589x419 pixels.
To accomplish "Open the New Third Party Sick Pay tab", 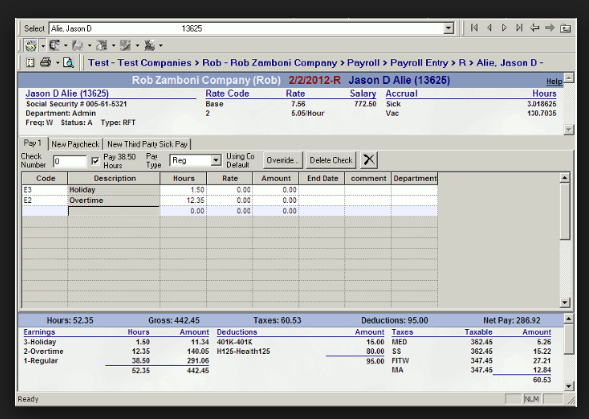I will click(x=147, y=144).
